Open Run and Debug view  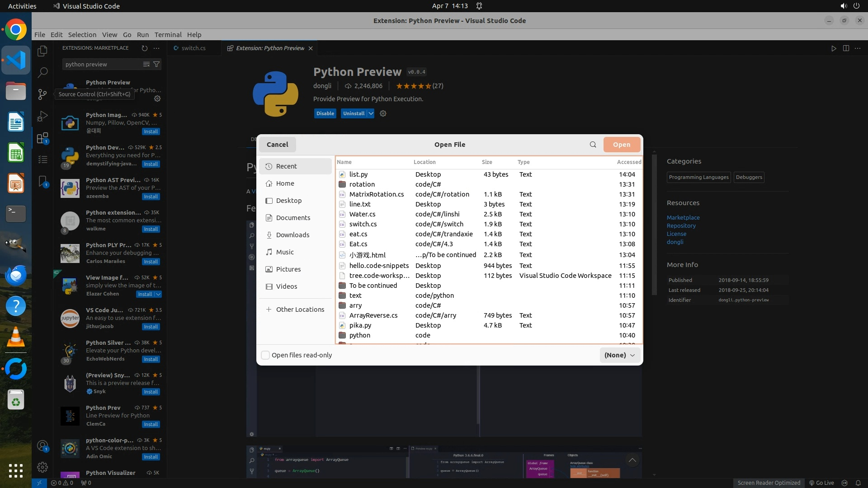pyautogui.click(x=42, y=116)
